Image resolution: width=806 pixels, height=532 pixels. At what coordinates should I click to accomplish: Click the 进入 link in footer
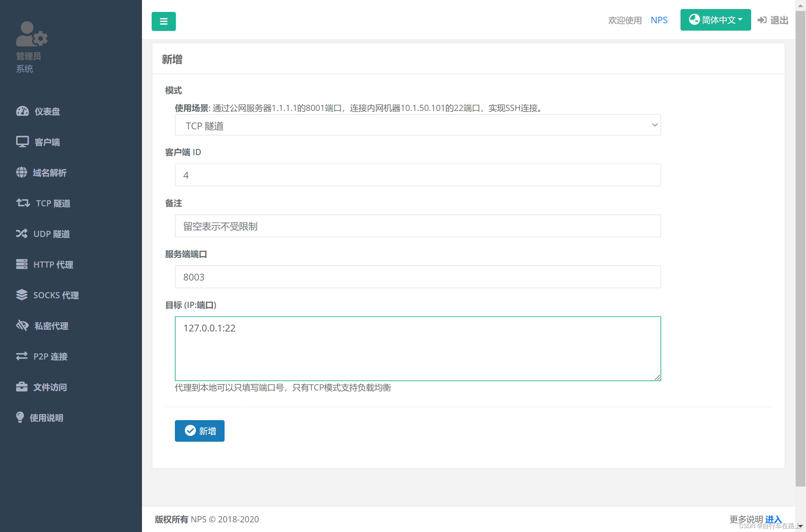coord(773,519)
